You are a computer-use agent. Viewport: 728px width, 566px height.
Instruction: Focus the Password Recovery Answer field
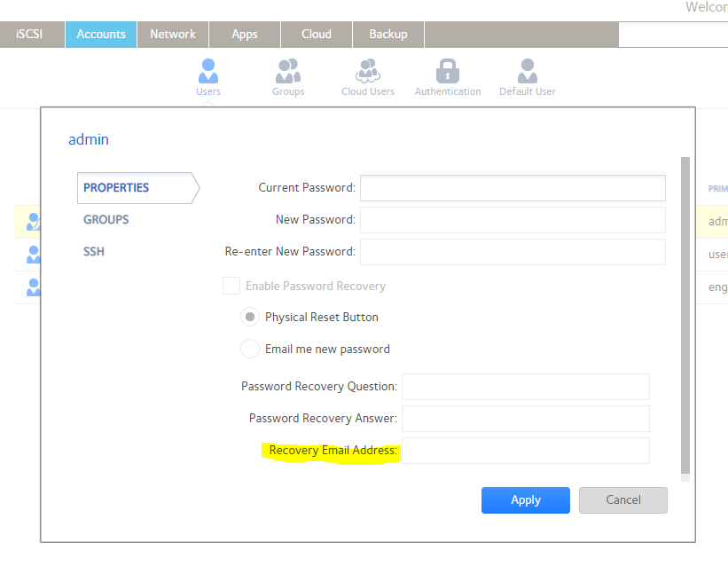[x=526, y=419]
